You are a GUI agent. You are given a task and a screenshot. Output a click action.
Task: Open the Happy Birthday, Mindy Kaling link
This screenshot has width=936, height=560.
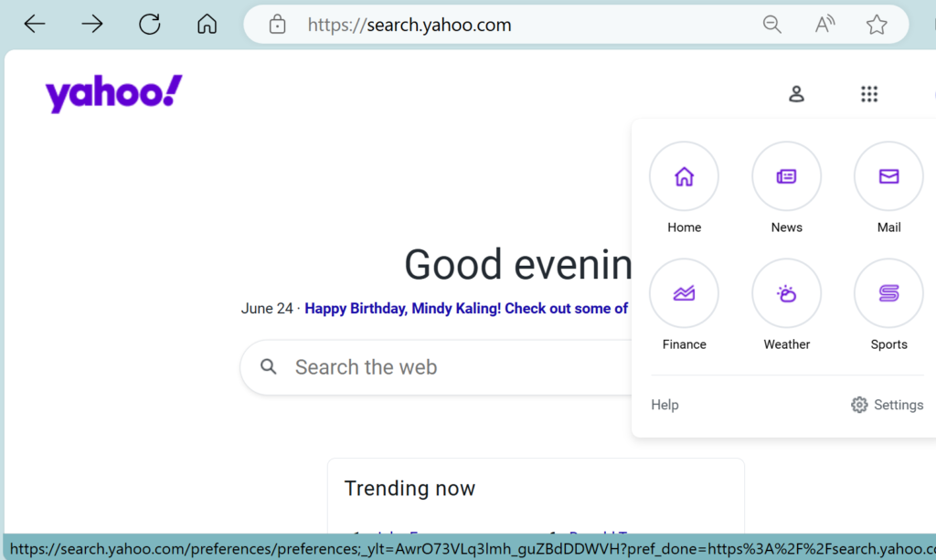coord(466,309)
